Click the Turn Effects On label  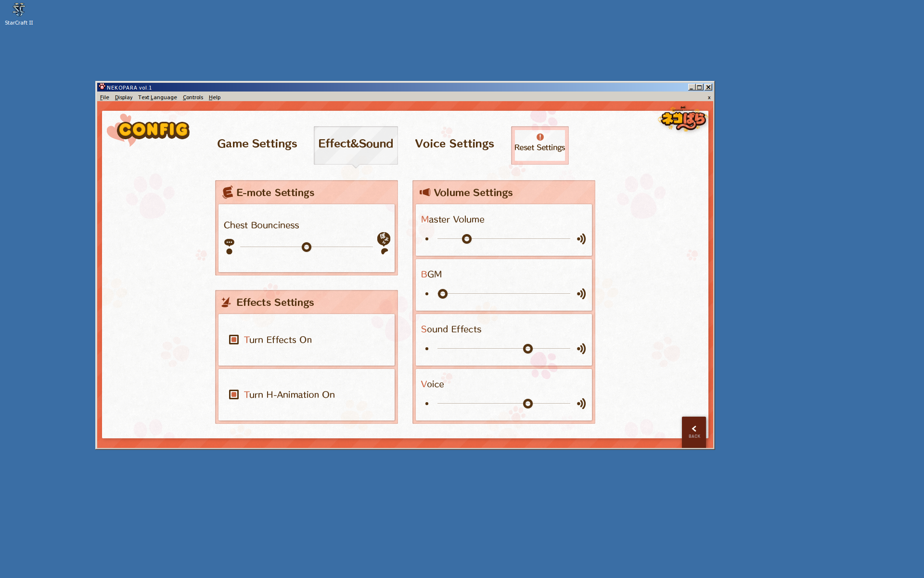(278, 340)
